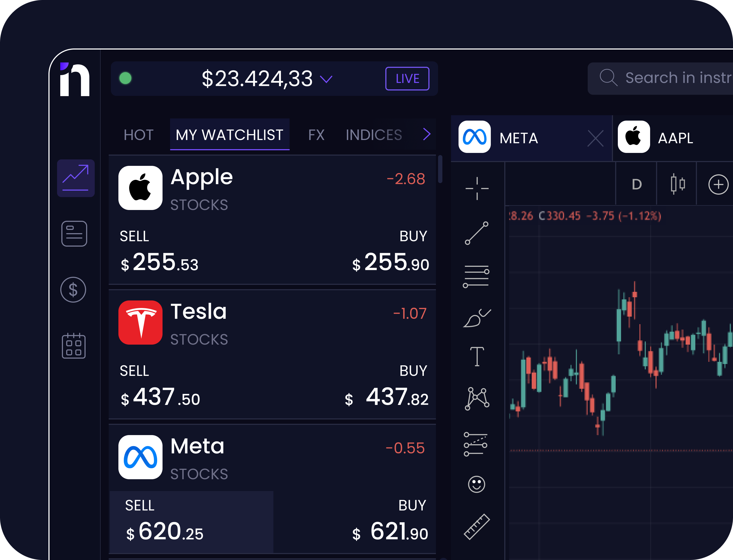This screenshot has height=560, width=733.
Task: Expand the account balance dropdown
Action: [326, 79]
